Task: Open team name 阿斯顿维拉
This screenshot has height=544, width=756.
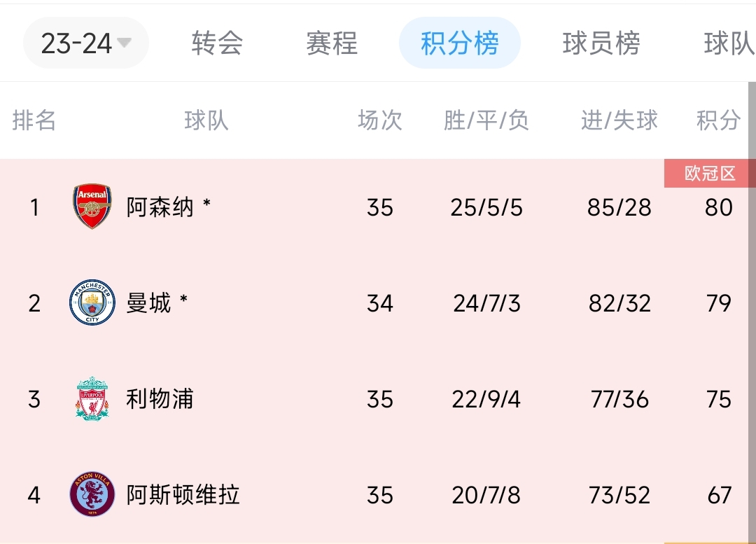Action: point(183,495)
